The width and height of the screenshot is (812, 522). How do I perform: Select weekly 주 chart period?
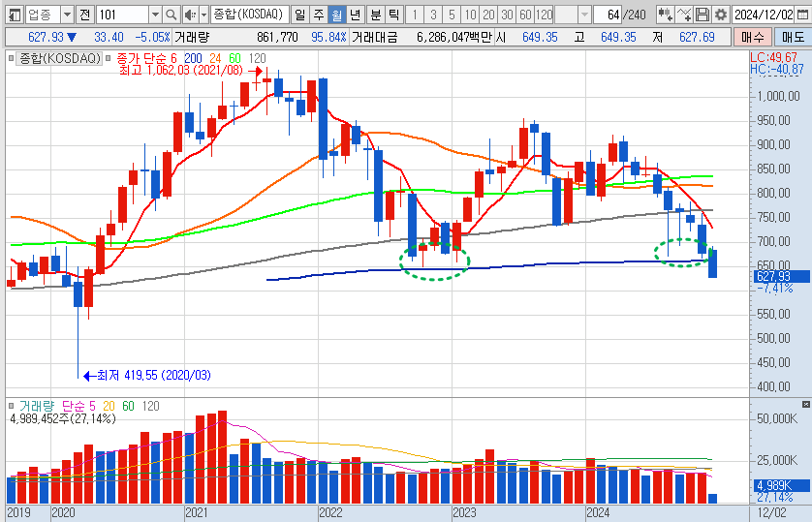point(319,15)
